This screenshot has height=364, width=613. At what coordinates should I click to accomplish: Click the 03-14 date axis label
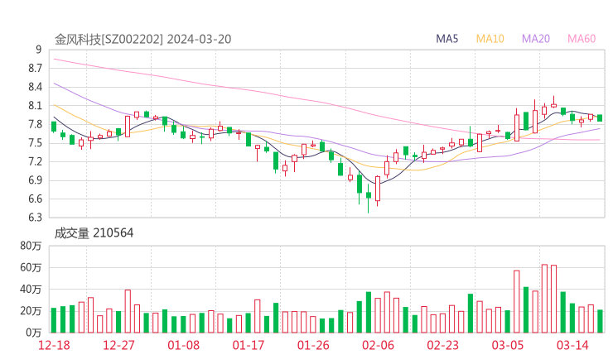pos(572,345)
